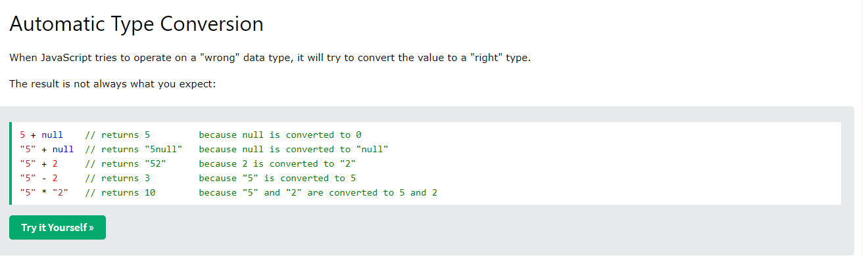868x256 pixels.
Task: Click the green left border of code block
Action: 11,163
